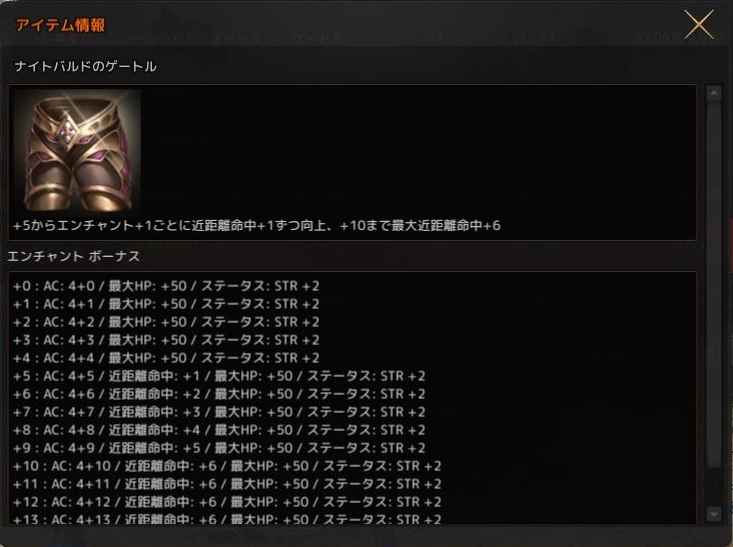This screenshot has height=547, width=733.
Task: Click the ナイトバルドのゲートル item name
Action: pyautogui.click(x=86, y=66)
